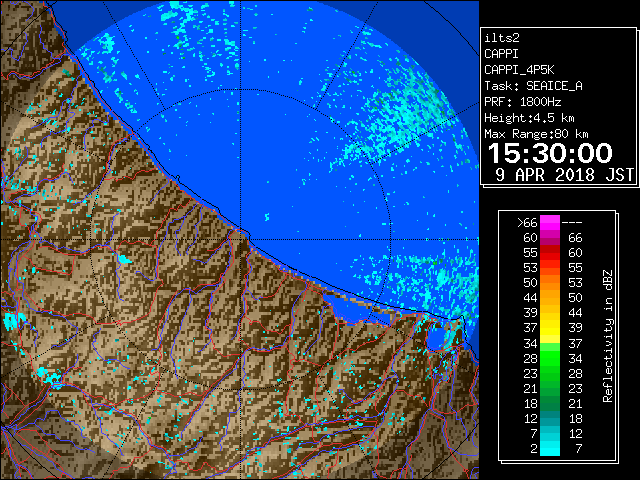Click the 'ilts2' radar site label
This screenshot has height=480, width=640.
tap(502, 38)
